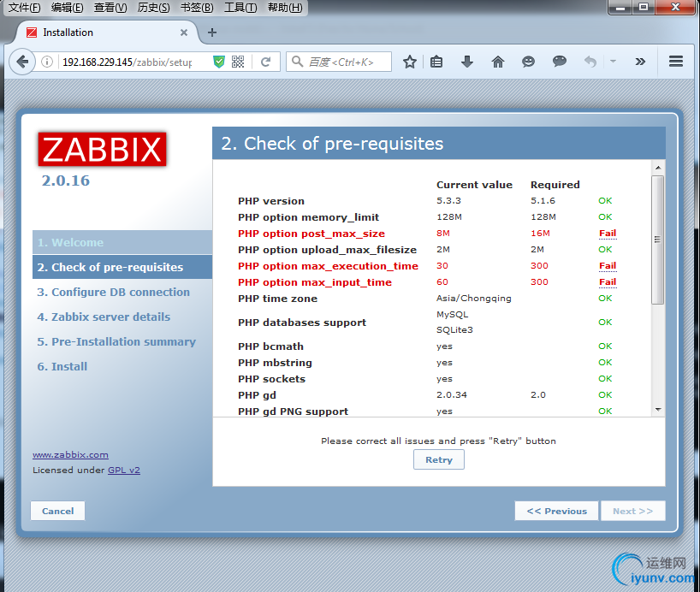Click Fail link for max_input_time
The width and height of the screenshot is (700, 592).
608,281
